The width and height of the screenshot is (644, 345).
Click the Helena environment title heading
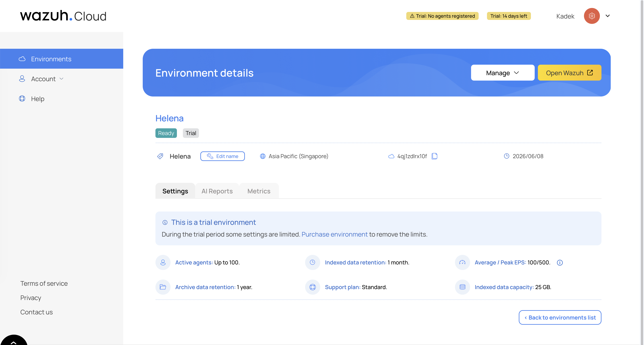click(x=170, y=118)
